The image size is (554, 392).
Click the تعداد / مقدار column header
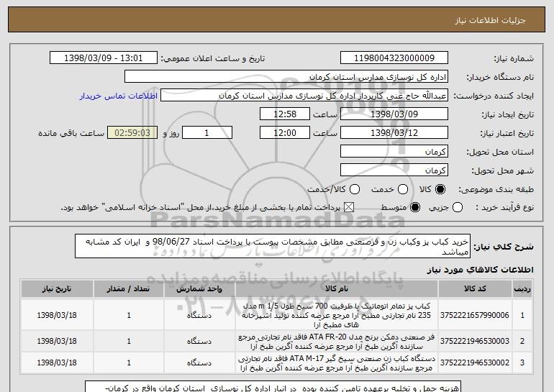point(129,289)
